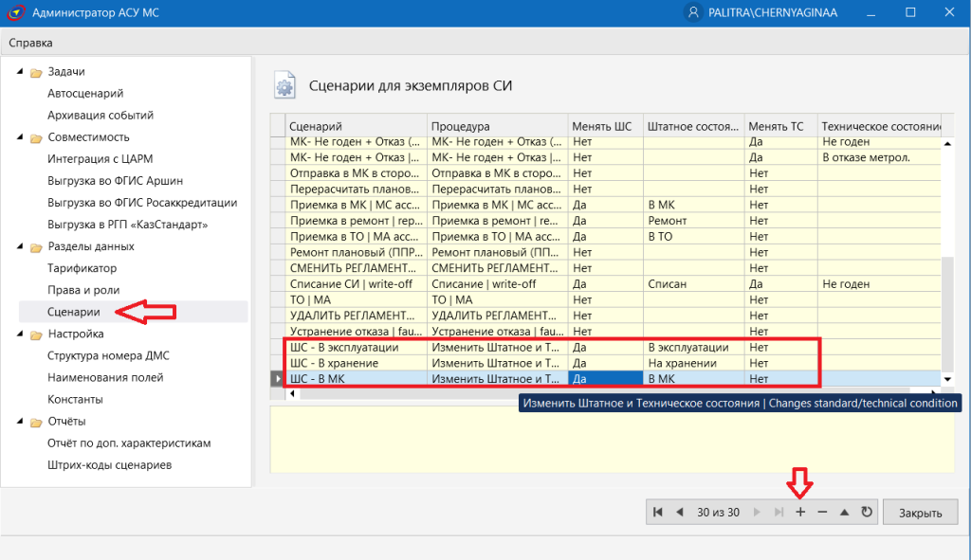Select Сценарии in the tree
The image size is (971, 560).
74,312
